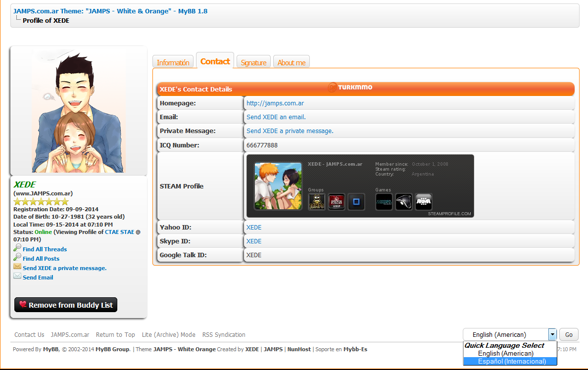Click the JAMPS.com.ar footer link

pyautogui.click(x=70, y=335)
